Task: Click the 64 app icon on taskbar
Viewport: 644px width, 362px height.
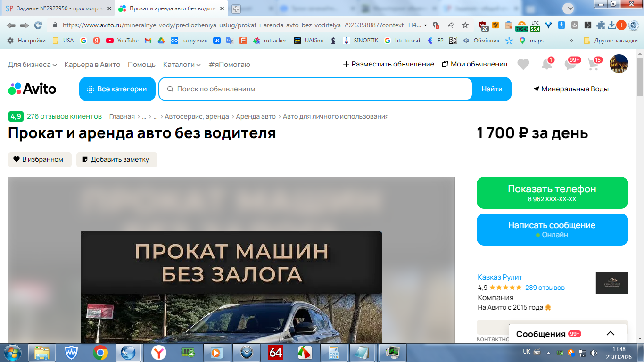Action: 275,352
